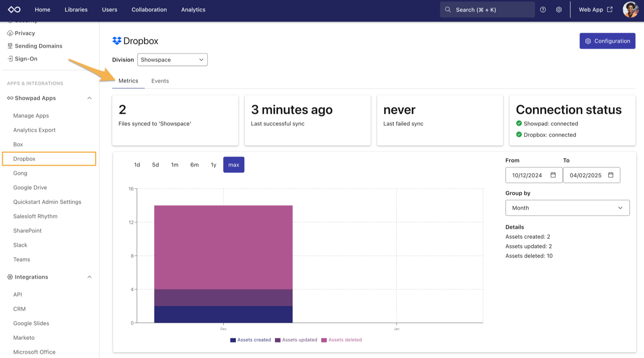644x358 pixels.
Task: Open the help question mark icon
Action: [x=543, y=9]
